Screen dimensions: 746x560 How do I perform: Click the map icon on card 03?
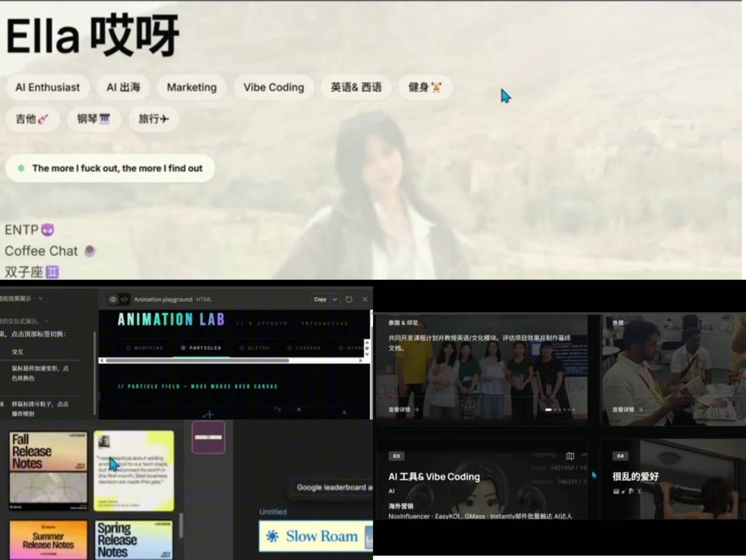(570, 456)
